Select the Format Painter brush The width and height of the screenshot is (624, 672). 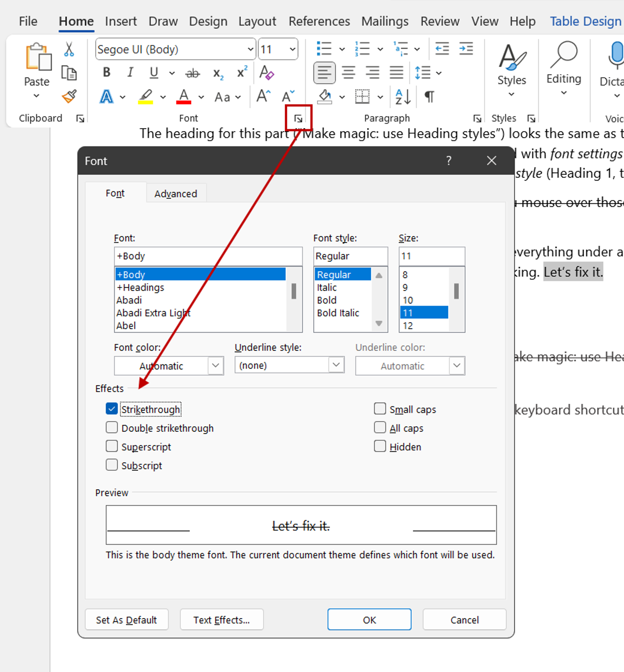click(69, 97)
